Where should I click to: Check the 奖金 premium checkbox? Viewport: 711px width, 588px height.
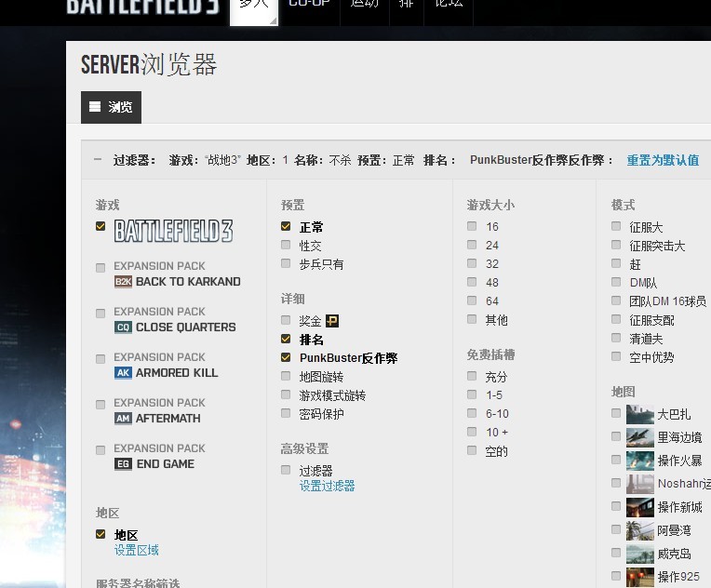pyautogui.click(x=286, y=320)
